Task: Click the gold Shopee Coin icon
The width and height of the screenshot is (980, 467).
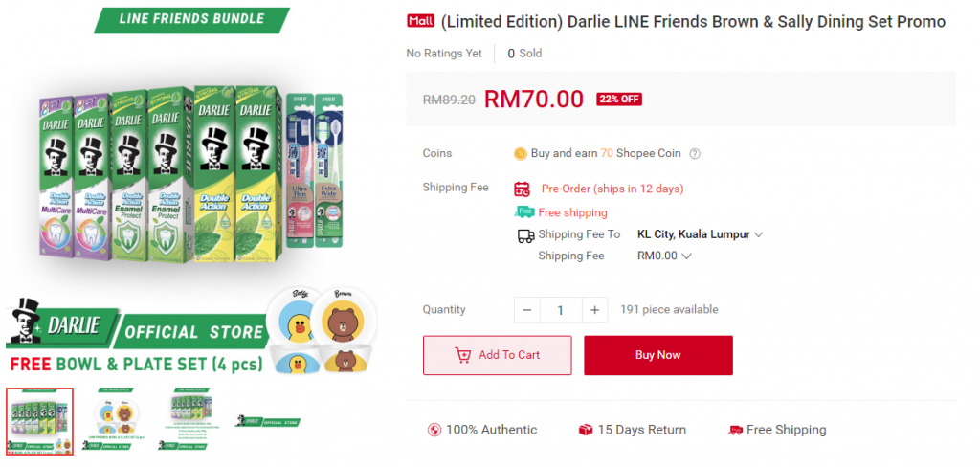Action: 521,153
